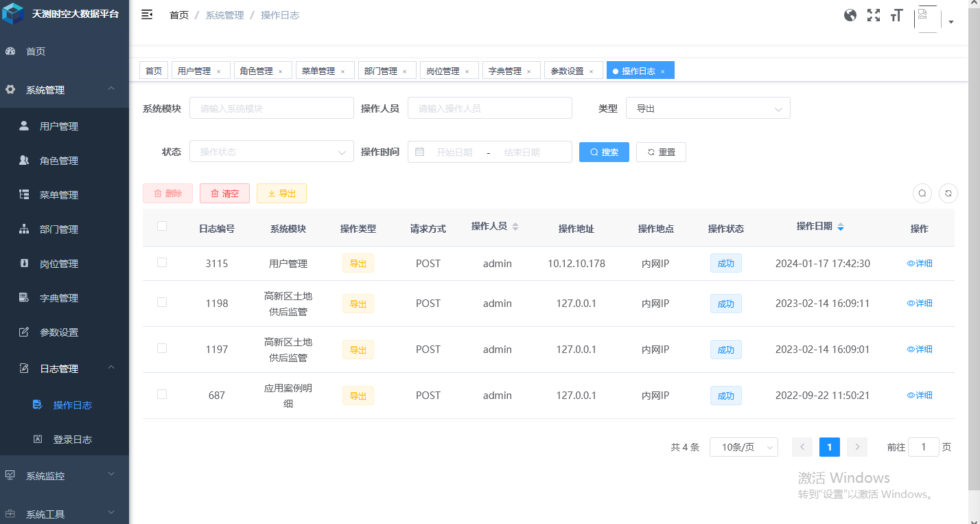View 详细 link for log 1198
This screenshot has width=980, height=524.
pos(919,303)
